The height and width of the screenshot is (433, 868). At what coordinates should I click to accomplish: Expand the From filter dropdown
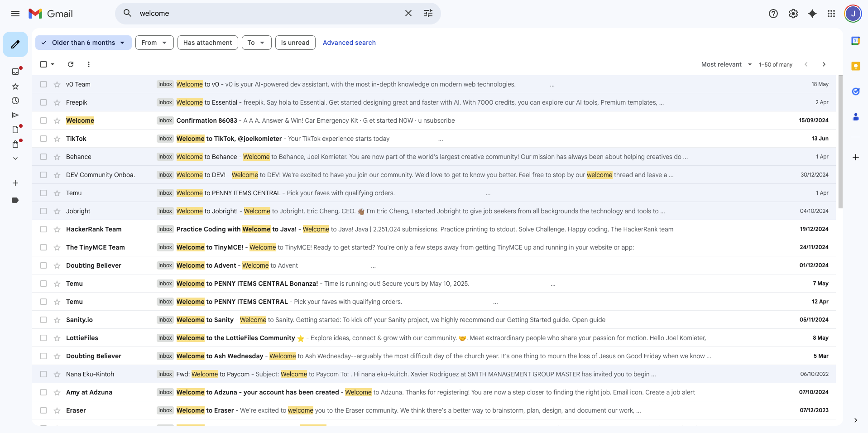154,43
